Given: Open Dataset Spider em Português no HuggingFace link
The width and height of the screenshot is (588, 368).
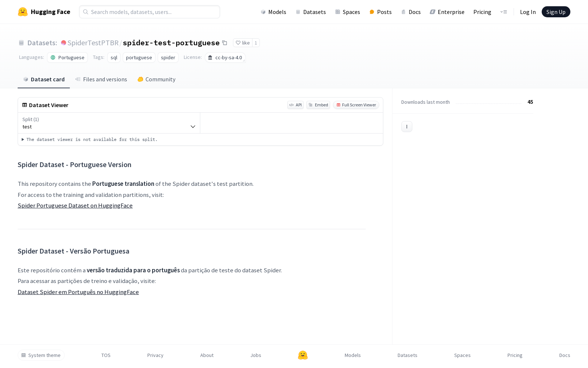Looking at the screenshot, I should click(78, 292).
